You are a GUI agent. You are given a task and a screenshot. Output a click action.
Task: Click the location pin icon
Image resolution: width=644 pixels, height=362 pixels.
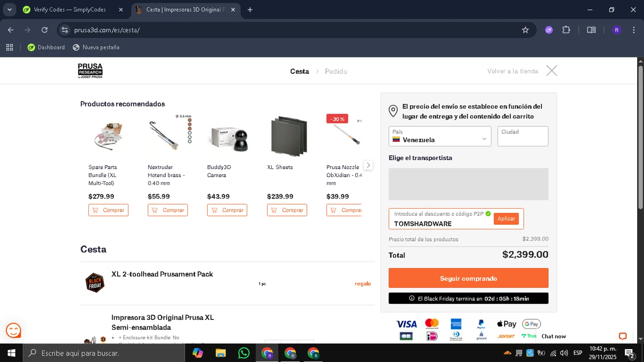(x=393, y=111)
